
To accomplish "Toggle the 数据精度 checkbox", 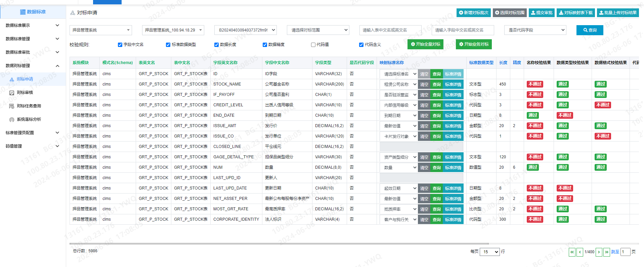I will [265, 45].
